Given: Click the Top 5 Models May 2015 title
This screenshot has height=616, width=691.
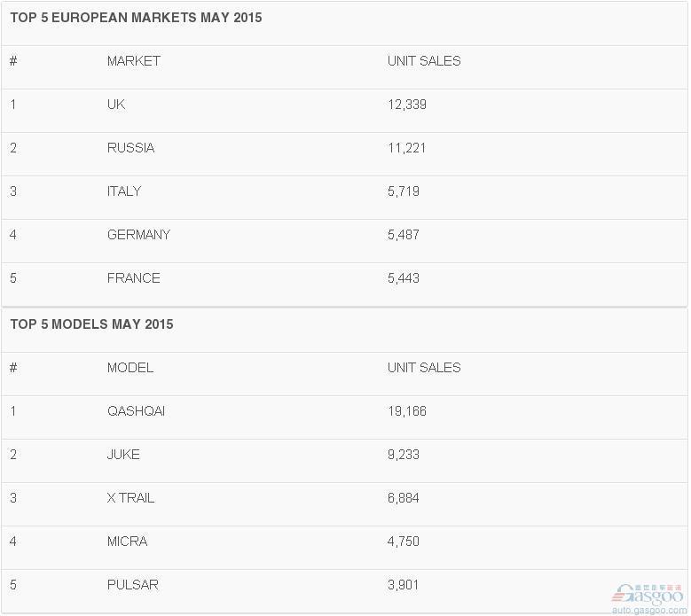Looking at the screenshot, I should (91, 324).
